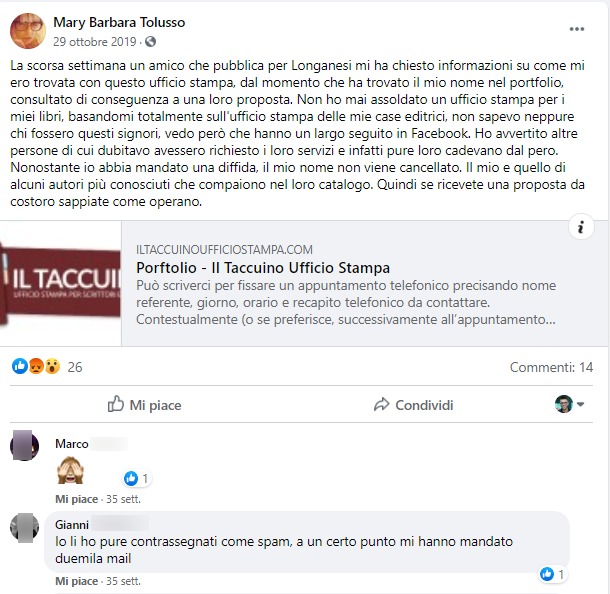This screenshot has width=610, height=594.
Task: Open the Porftolio - Il Taccuino Ufficio Stampa link
Action: coord(263,268)
